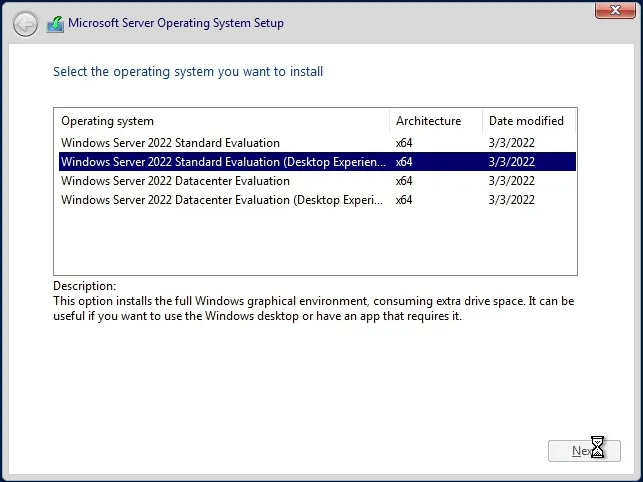The height and width of the screenshot is (482, 643).
Task: Click the 3/3/2022 date in Datacenter Evaluation core row
Action: 511,181
